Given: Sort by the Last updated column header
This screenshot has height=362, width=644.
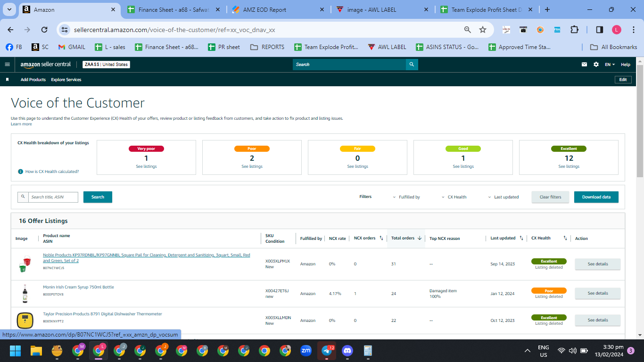Looking at the screenshot, I should point(507,238).
